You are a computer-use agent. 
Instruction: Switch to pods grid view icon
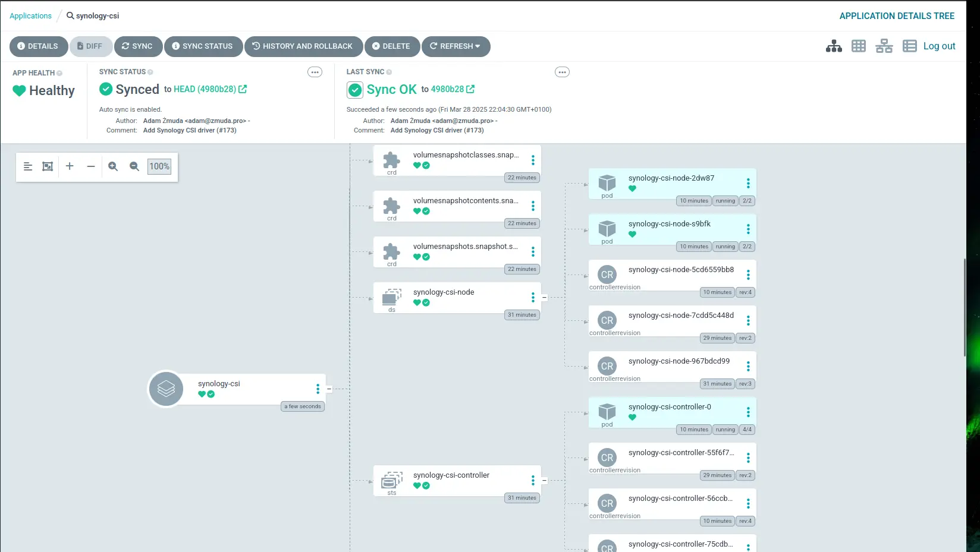tap(859, 46)
